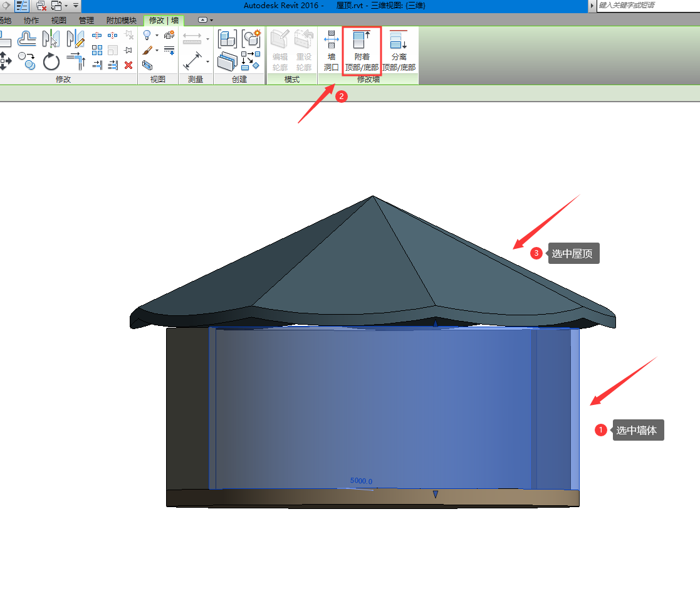700x593 pixels.
Task: Click the 模式 panel title
Action: pos(292,80)
